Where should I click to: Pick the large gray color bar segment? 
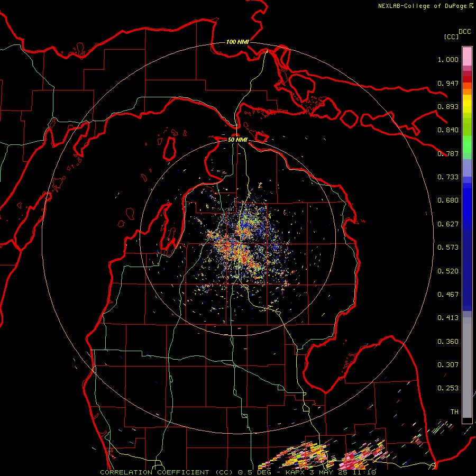(467, 368)
